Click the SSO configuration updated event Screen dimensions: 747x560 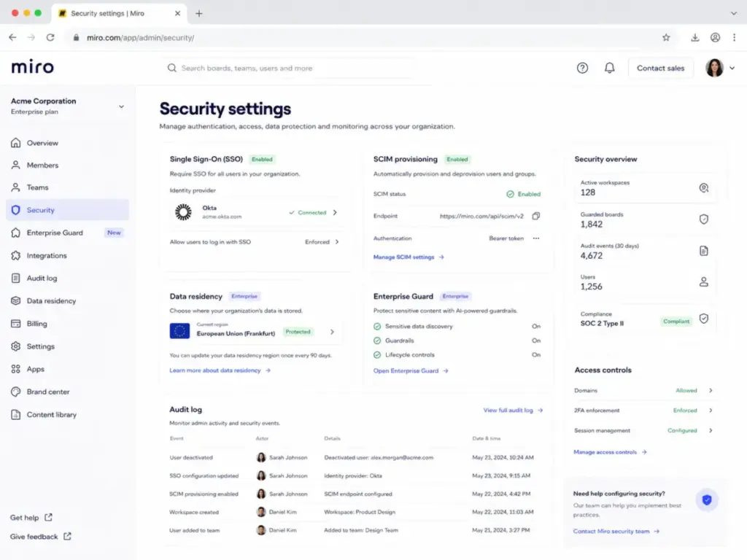(204, 475)
